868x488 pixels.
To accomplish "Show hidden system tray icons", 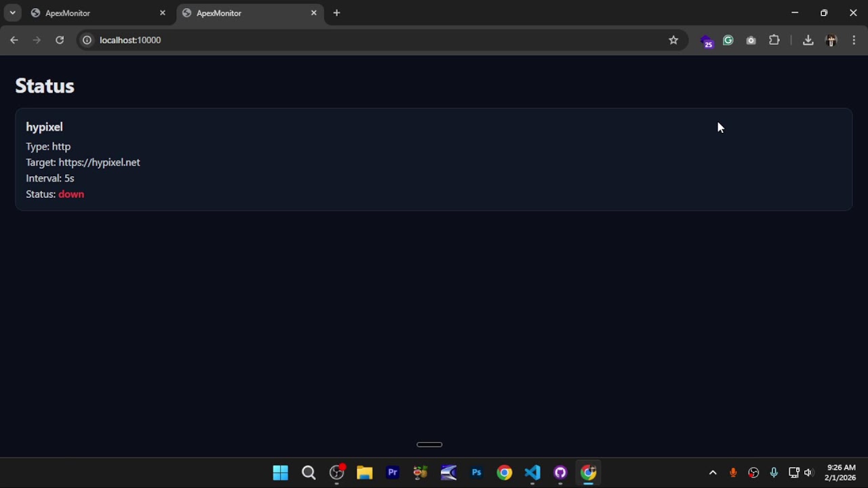I will point(713,473).
